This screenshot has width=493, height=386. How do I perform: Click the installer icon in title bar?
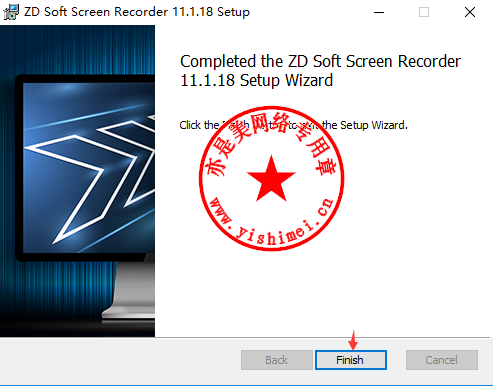coord(11,12)
